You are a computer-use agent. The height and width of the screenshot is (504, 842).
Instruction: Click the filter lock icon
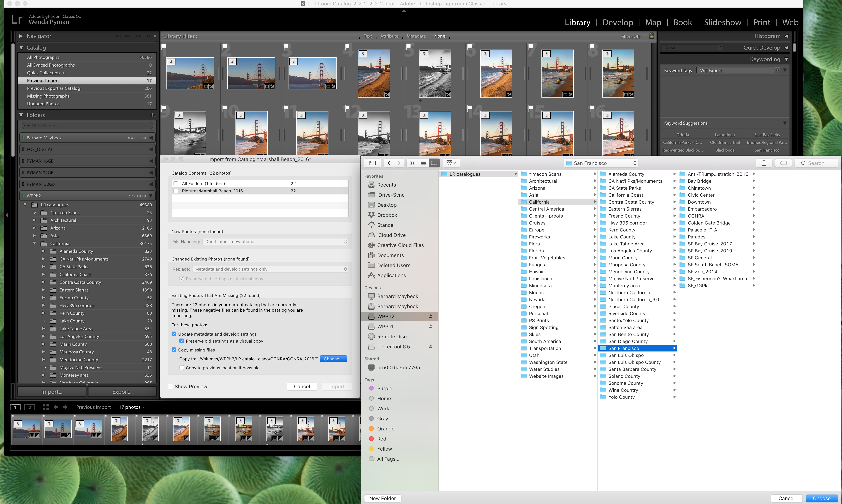[x=651, y=36]
